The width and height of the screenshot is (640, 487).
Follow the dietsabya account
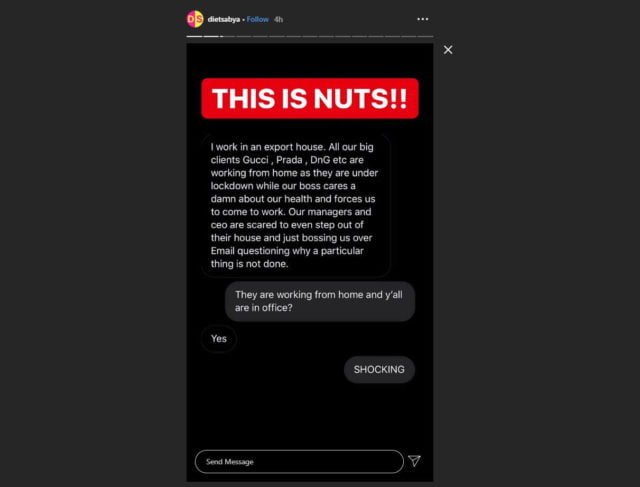258,19
